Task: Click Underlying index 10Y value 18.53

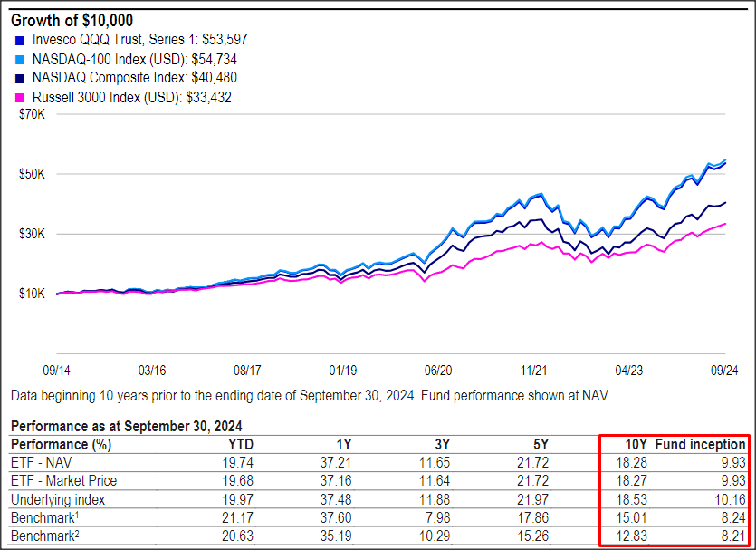Action: [632, 499]
